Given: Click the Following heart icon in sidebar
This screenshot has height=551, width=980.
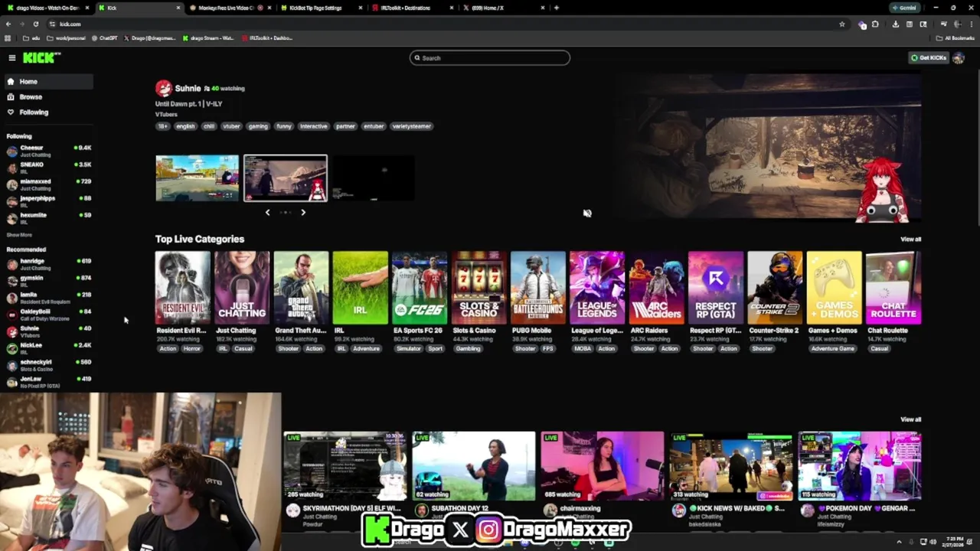Looking at the screenshot, I should point(11,112).
